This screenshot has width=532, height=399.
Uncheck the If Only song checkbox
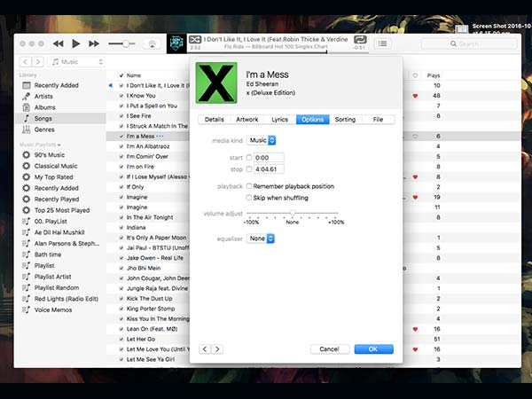point(121,187)
